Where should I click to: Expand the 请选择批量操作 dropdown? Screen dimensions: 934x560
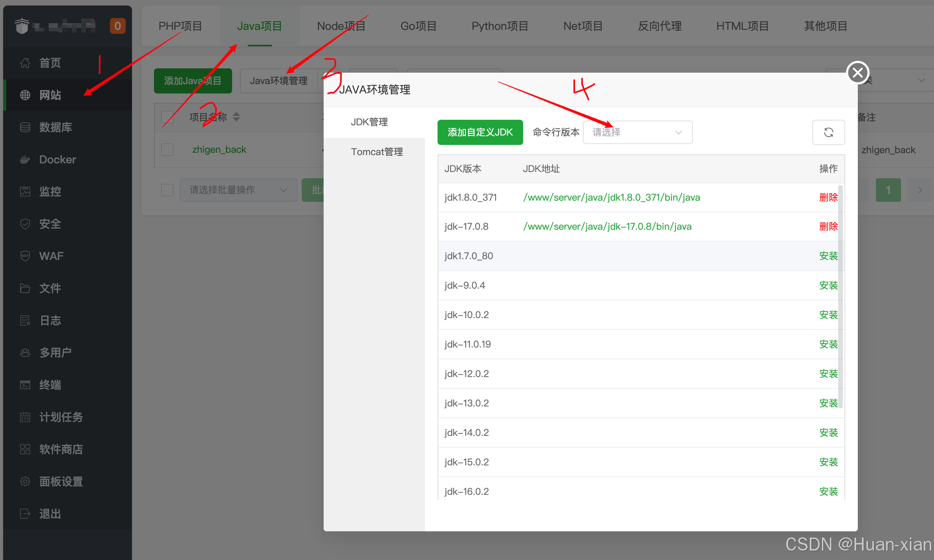tap(238, 190)
